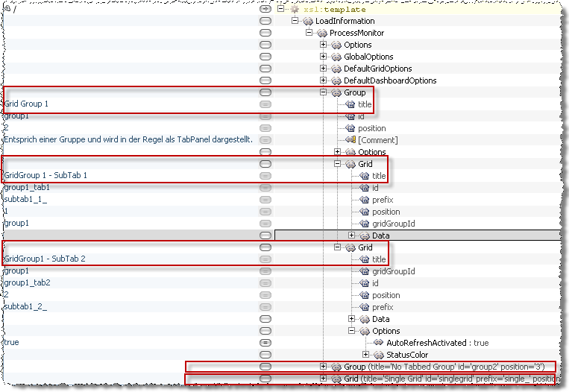
Task: Select the 'GridGroup 1 - SubTab 1' value
Action: click(x=45, y=176)
